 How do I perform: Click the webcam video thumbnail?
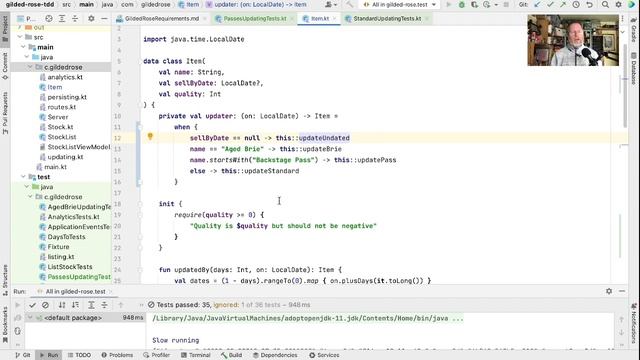(573, 40)
